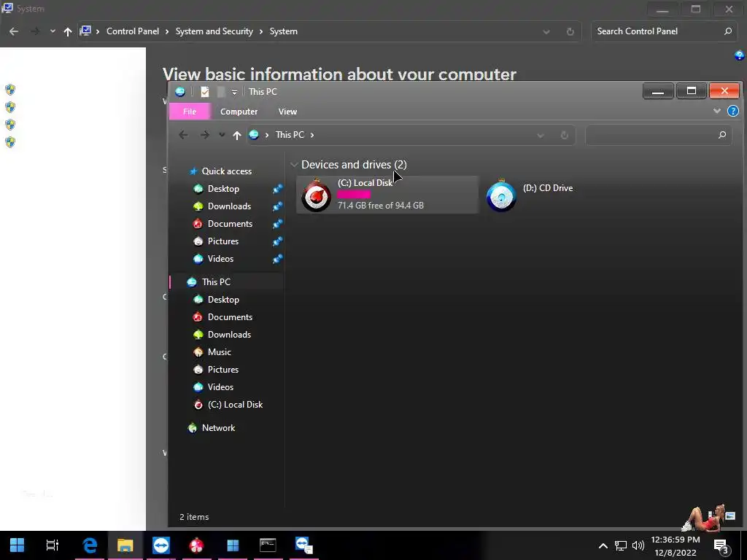747x560 pixels.
Task: Open the Start menu
Action: (18, 545)
